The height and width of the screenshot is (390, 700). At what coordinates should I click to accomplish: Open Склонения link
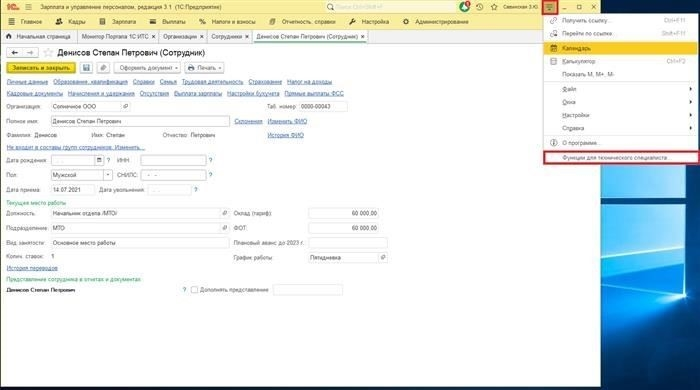[x=248, y=121]
